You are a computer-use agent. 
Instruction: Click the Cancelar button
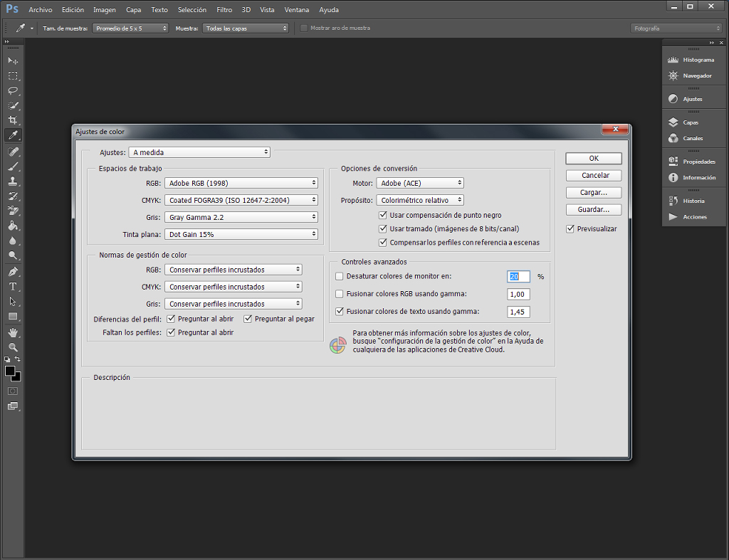(x=594, y=176)
